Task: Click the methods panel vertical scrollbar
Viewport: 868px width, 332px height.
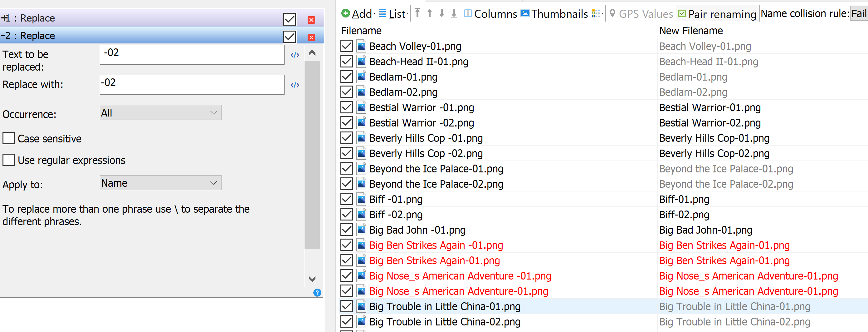Action: coord(312,155)
